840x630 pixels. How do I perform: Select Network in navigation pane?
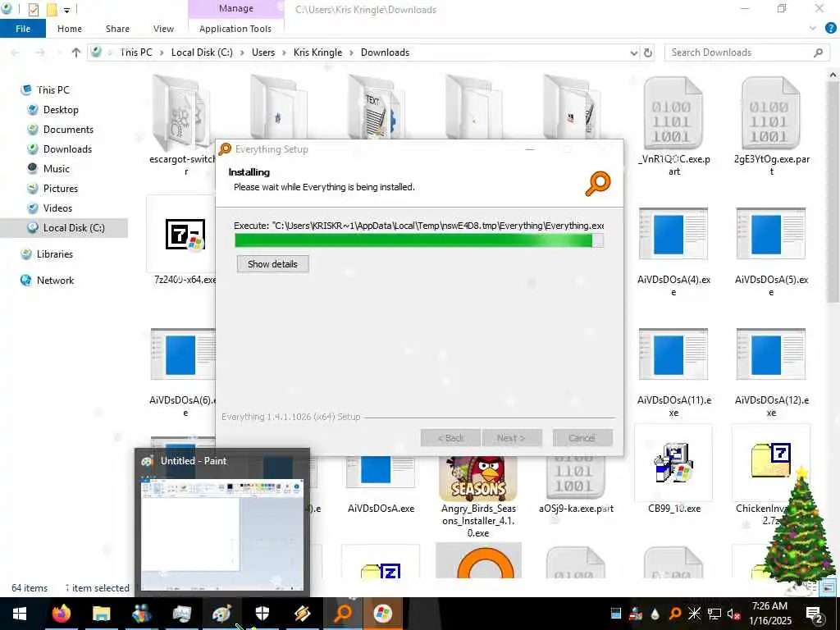(55, 281)
